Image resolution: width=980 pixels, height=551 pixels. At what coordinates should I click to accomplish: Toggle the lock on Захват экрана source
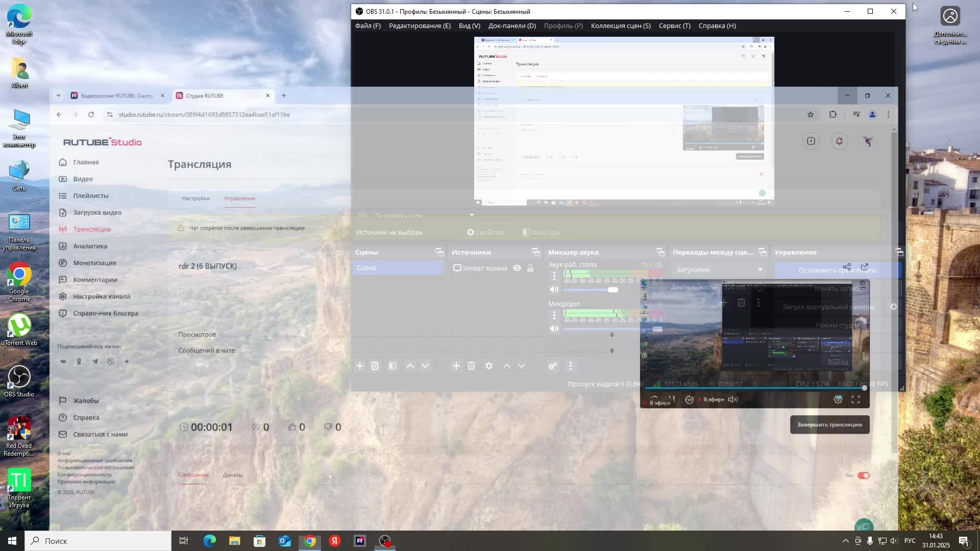point(530,268)
